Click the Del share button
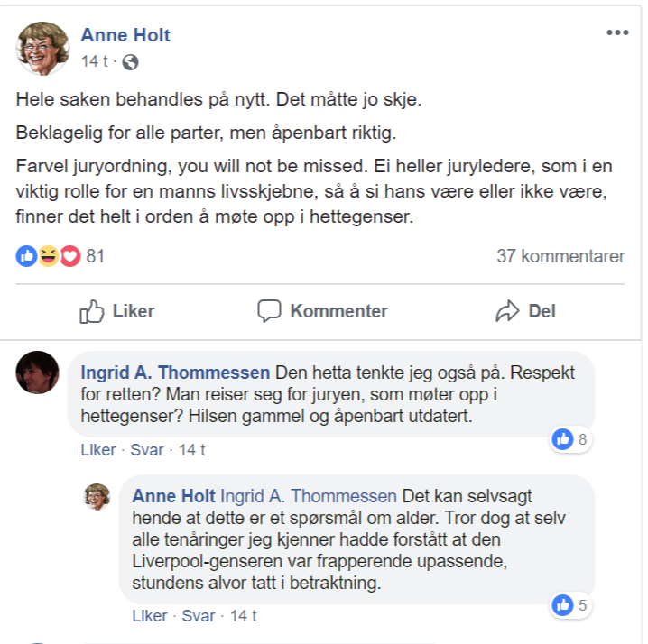The image size is (648, 644). pyautogui.click(x=526, y=311)
